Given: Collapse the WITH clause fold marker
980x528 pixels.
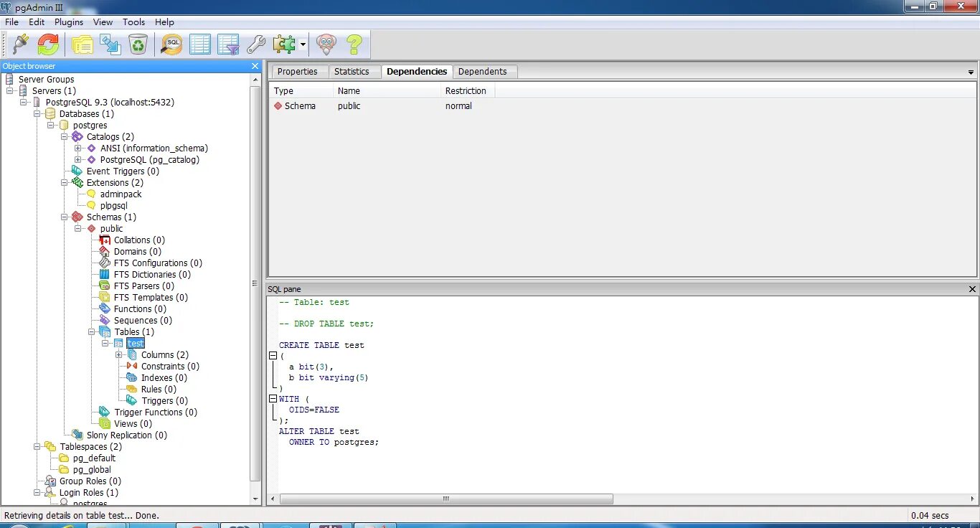Looking at the screenshot, I should coord(273,399).
